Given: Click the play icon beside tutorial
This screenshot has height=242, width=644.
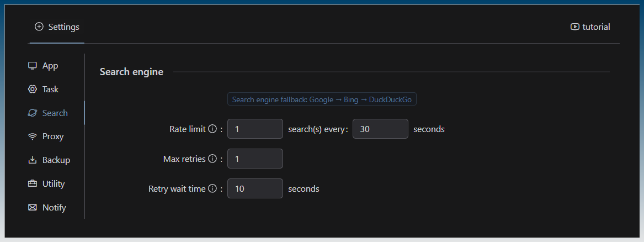Looking at the screenshot, I should 575,27.
